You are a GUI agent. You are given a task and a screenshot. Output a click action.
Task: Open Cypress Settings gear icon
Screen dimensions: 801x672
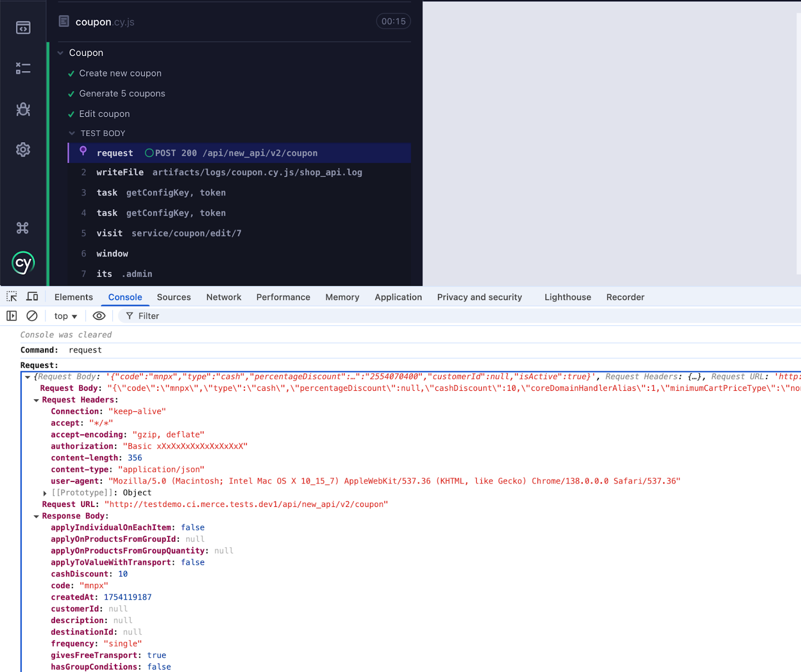(23, 150)
